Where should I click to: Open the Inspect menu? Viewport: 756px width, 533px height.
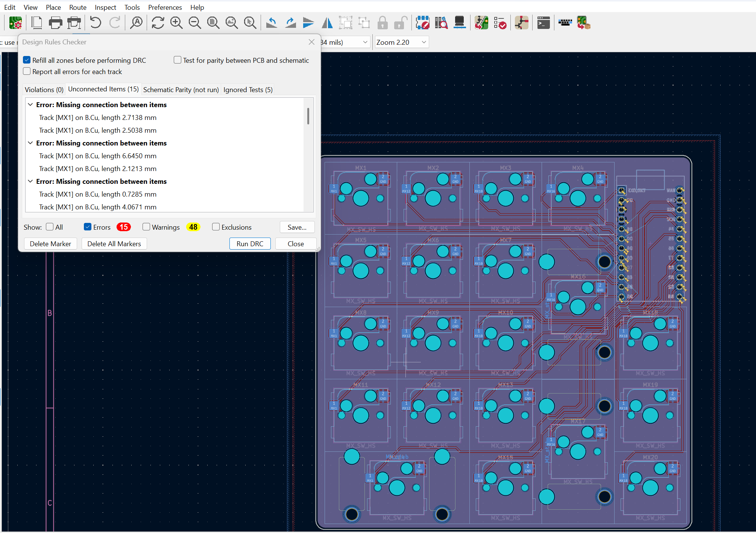click(x=105, y=7)
